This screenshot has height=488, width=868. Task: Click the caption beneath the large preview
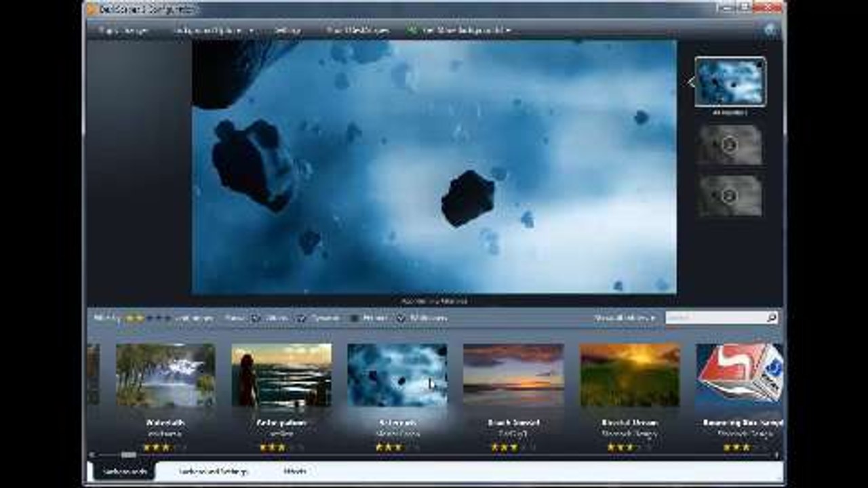(x=434, y=301)
